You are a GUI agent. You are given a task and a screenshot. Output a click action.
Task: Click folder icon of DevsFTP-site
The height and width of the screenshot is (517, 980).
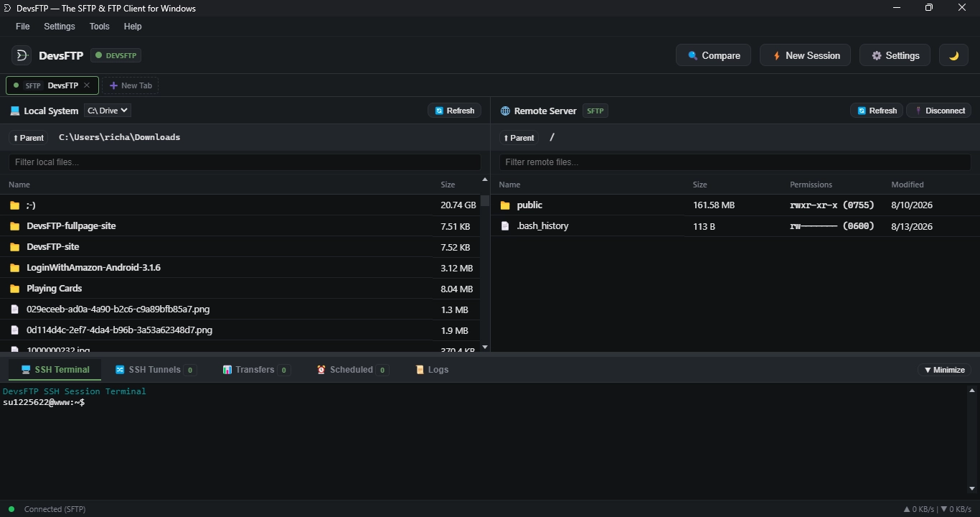coord(14,247)
